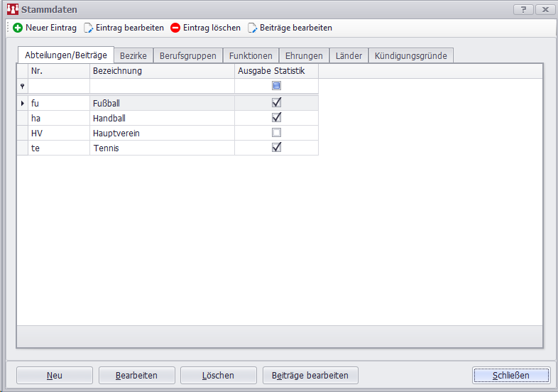Toggle the Ausgabe Statistik filter checkbox

click(277, 86)
